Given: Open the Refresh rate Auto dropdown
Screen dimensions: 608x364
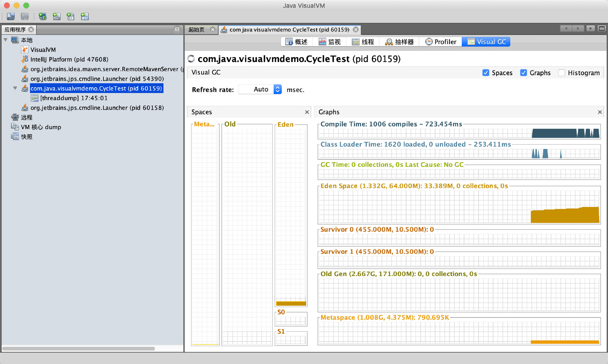Looking at the screenshot, I should [x=260, y=89].
